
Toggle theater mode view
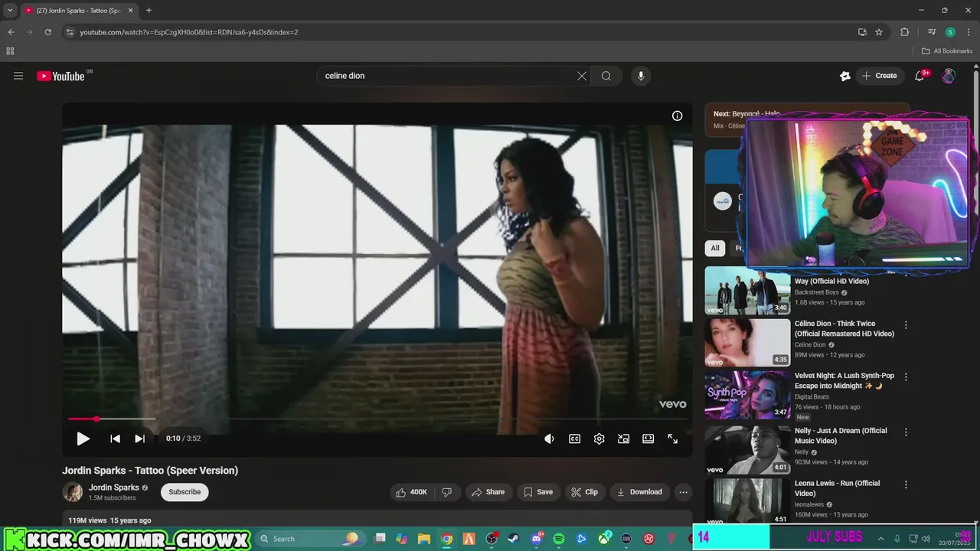click(x=648, y=439)
